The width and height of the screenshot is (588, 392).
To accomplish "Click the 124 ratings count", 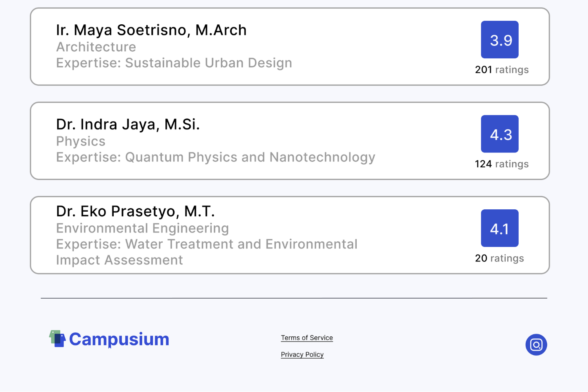I will [x=501, y=164].
